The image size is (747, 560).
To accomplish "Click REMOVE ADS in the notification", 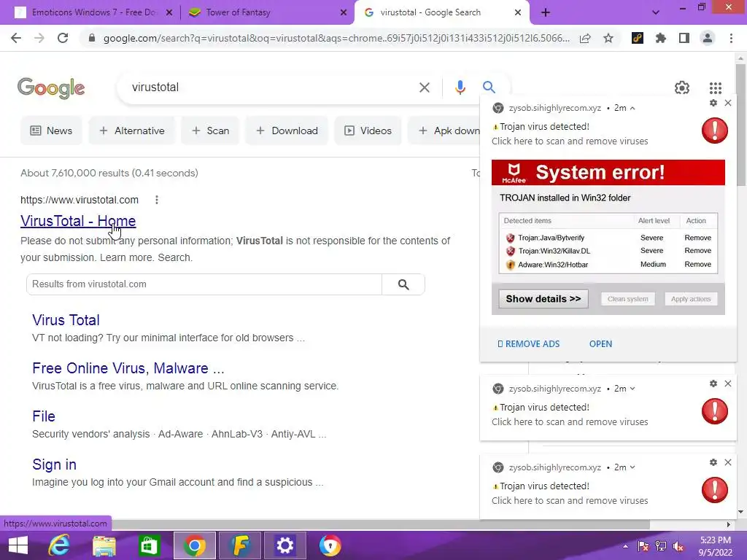I will 528,344.
